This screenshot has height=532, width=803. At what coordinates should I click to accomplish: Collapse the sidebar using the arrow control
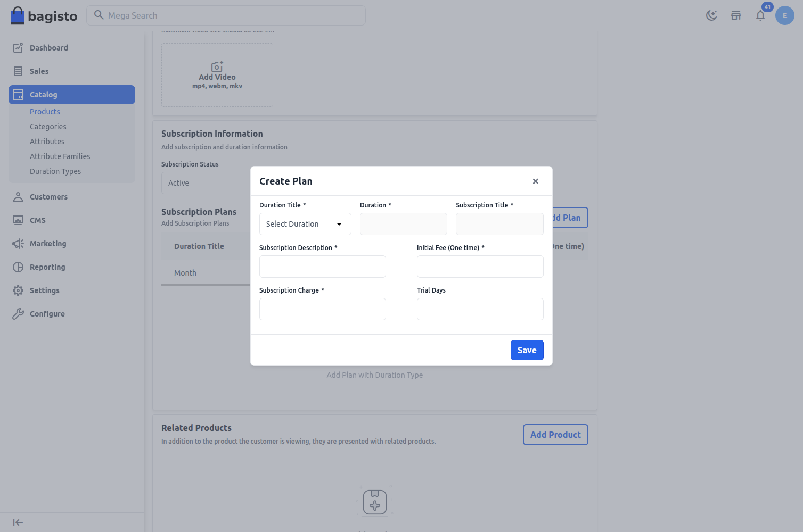point(18,522)
